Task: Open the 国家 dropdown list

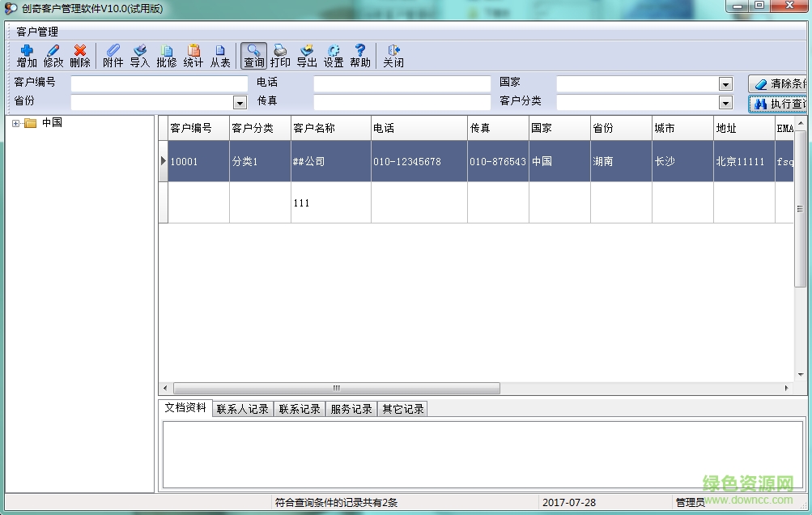Action: 725,83
